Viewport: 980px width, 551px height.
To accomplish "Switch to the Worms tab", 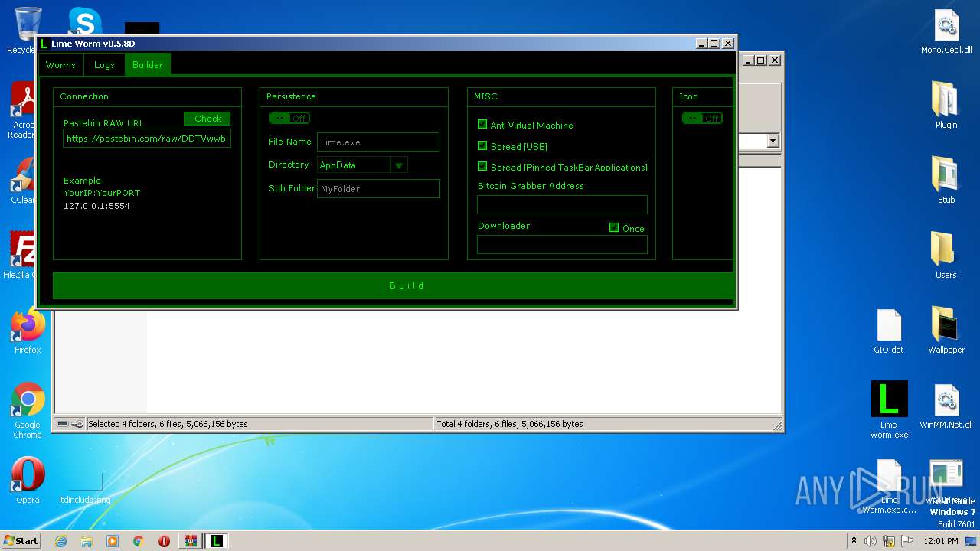I will tap(60, 65).
